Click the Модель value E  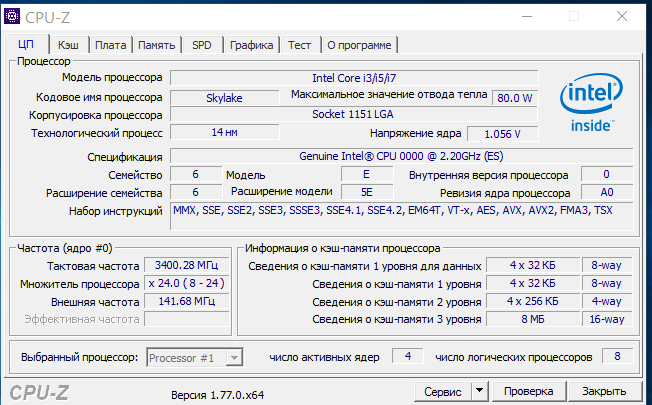[x=366, y=174]
